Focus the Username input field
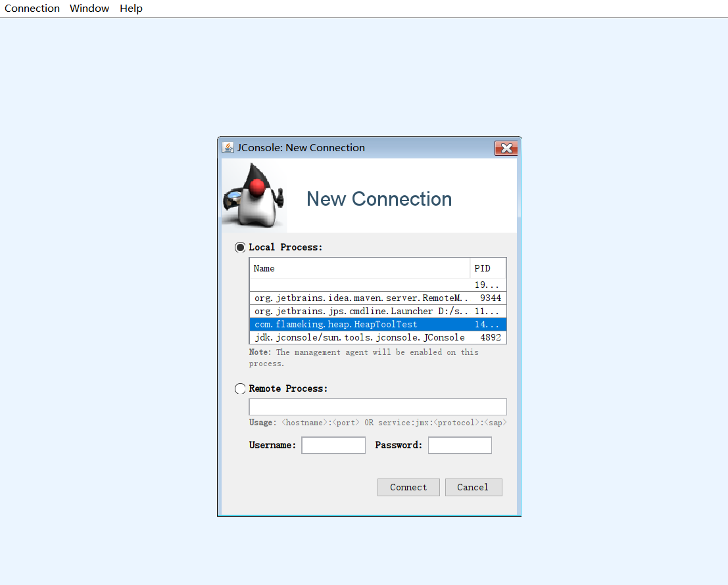 pos(333,446)
